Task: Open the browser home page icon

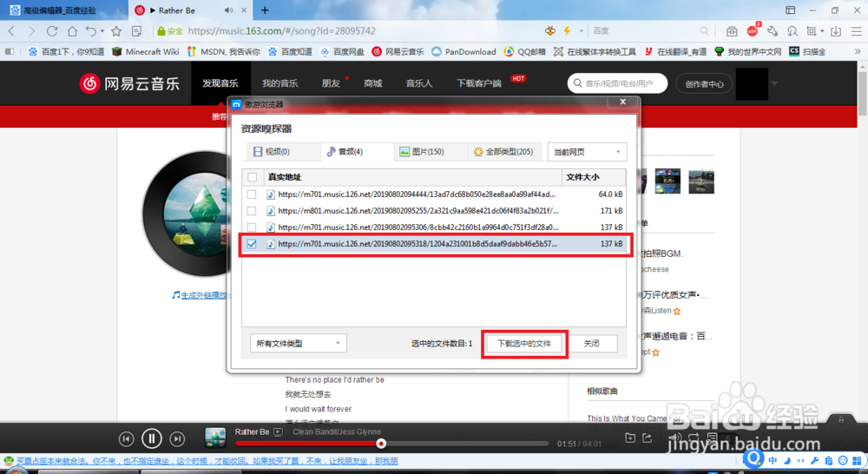Action: click(x=72, y=31)
